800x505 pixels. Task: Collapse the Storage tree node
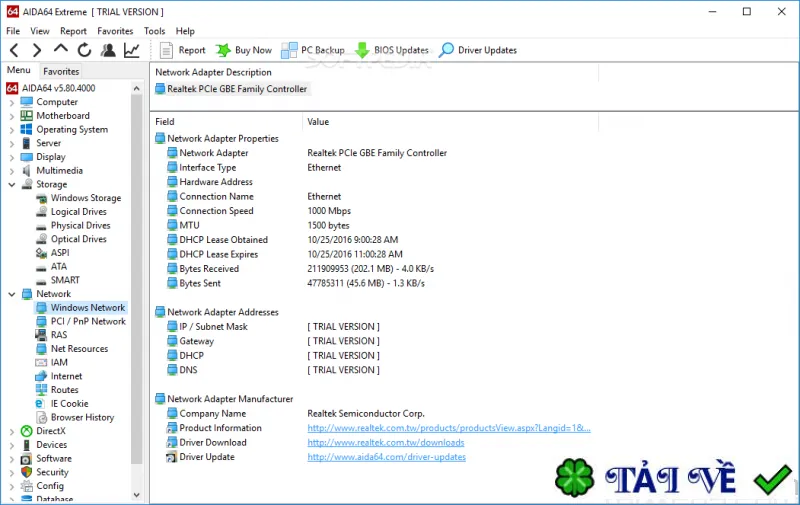pyautogui.click(x=12, y=185)
